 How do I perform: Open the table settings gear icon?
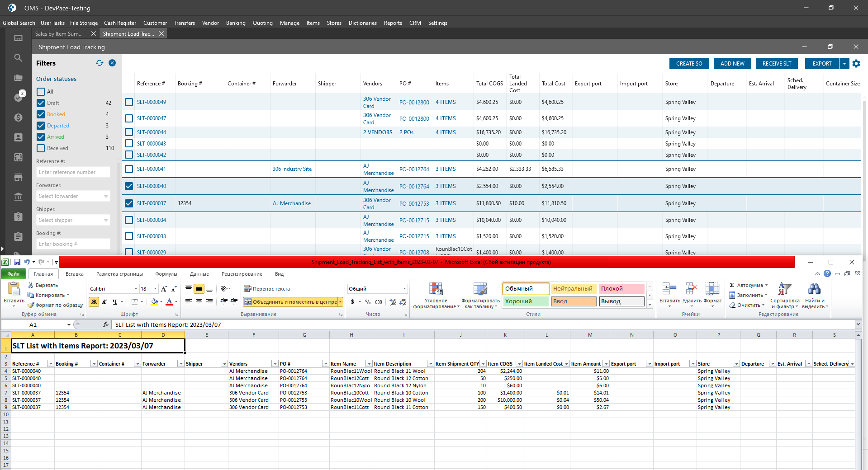tap(856, 64)
